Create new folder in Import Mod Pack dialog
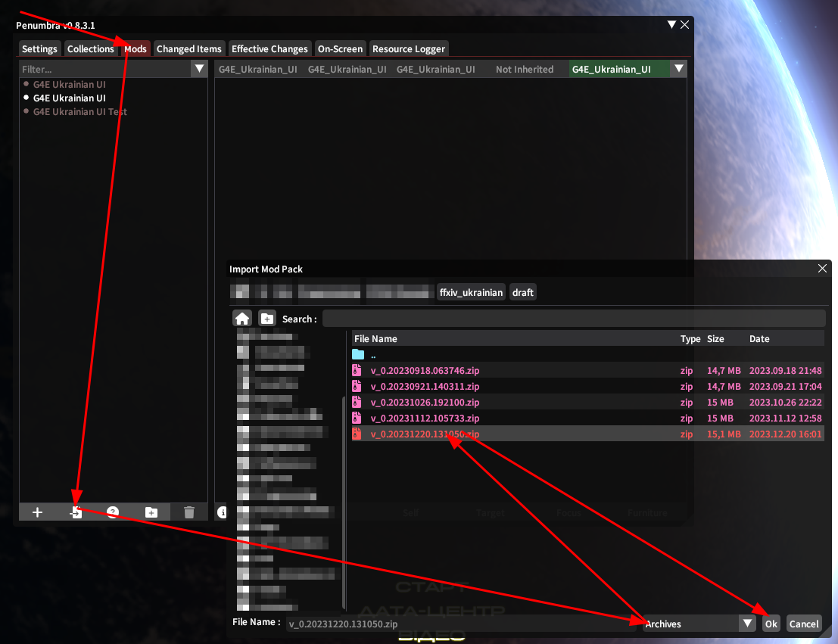This screenshot has height=644, width=838. tap(266, 319)
